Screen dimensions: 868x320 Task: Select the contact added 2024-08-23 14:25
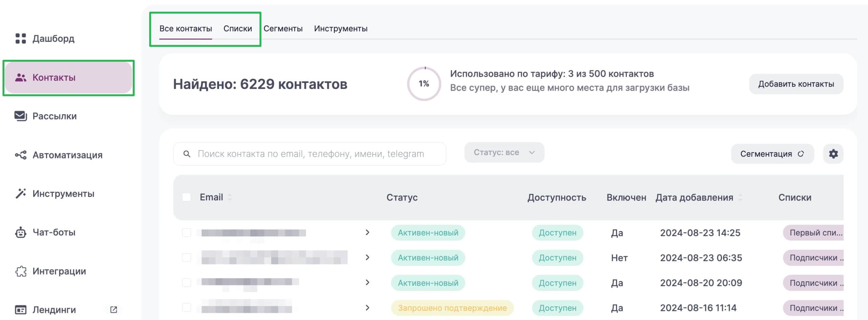186,232
